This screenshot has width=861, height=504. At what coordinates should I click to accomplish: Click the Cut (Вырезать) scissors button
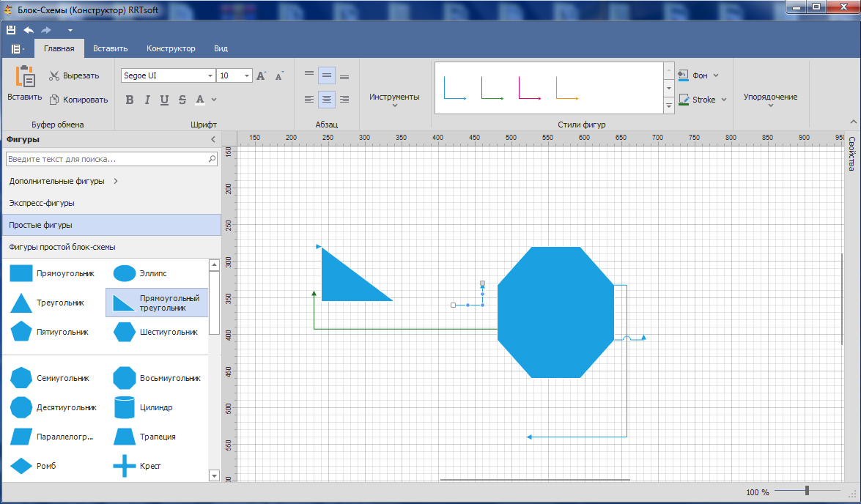click(74, 75)
